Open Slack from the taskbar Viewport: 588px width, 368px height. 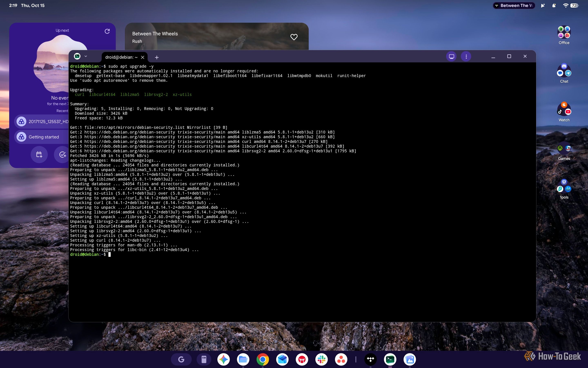321,359
